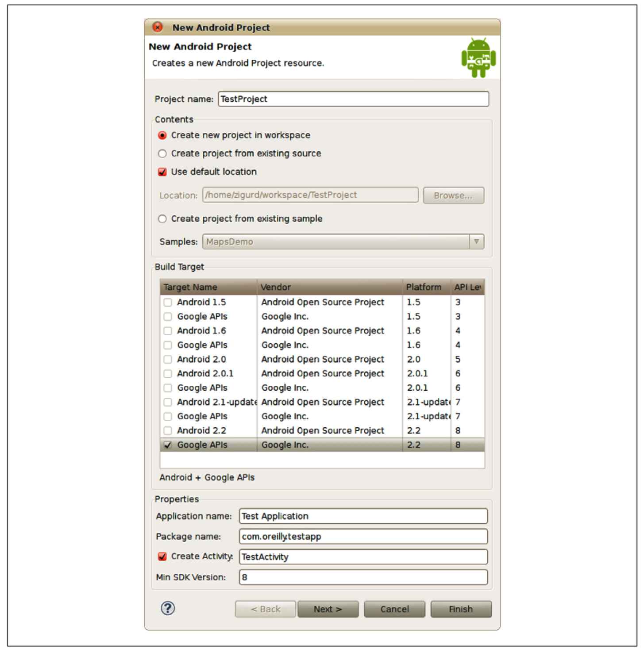Check Google APIs platform 2.0.1 target
This screenshot has width=644, height=652.
point(168,388)
